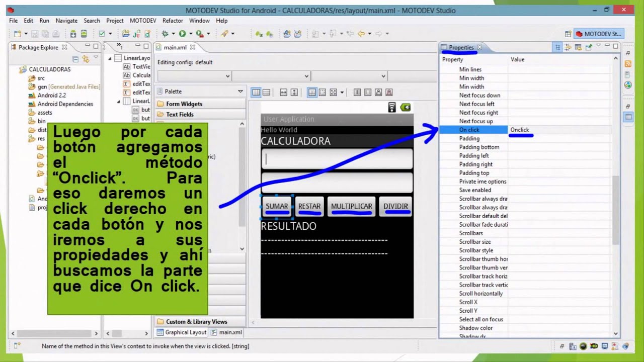This screenshot has height=362, width=644.
Task: Click the Open Perspective icon beside MOTODEV St...
Action: point(568,34)
